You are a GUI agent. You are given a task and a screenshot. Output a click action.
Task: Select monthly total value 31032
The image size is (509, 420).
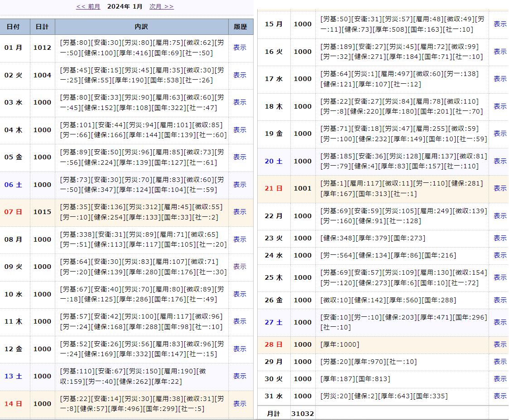[303, 414]
